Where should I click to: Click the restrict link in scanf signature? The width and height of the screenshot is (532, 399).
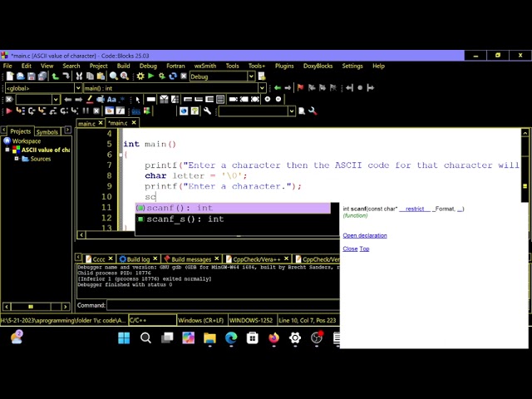click(415, 209)
